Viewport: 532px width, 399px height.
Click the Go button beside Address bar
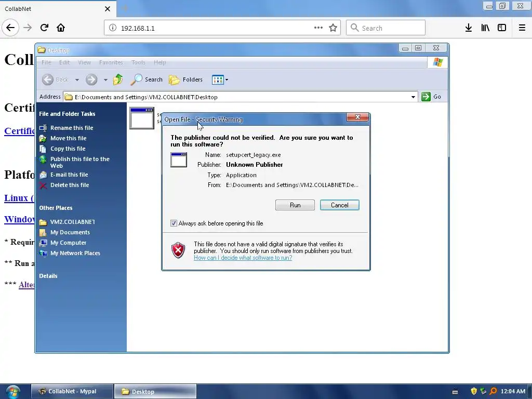pos(431,97)
